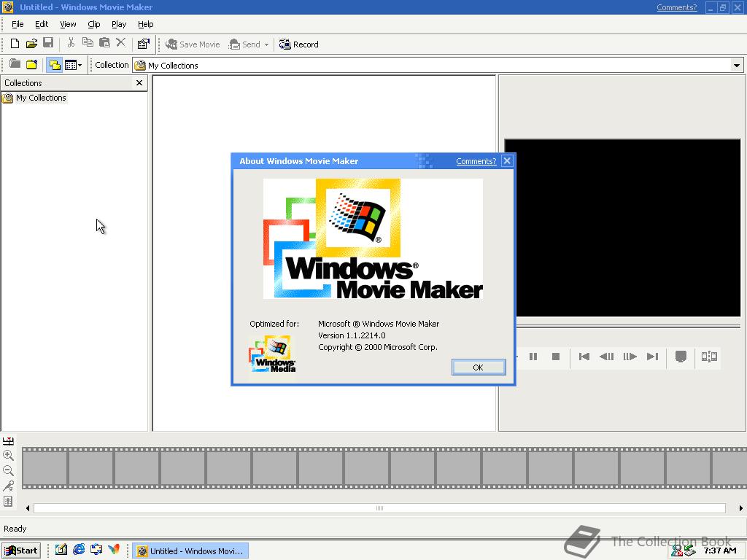Screen dimensions: 747x560
Task: Click the storyboard horizontal scrollbar thumb
Action: (379, 508)
